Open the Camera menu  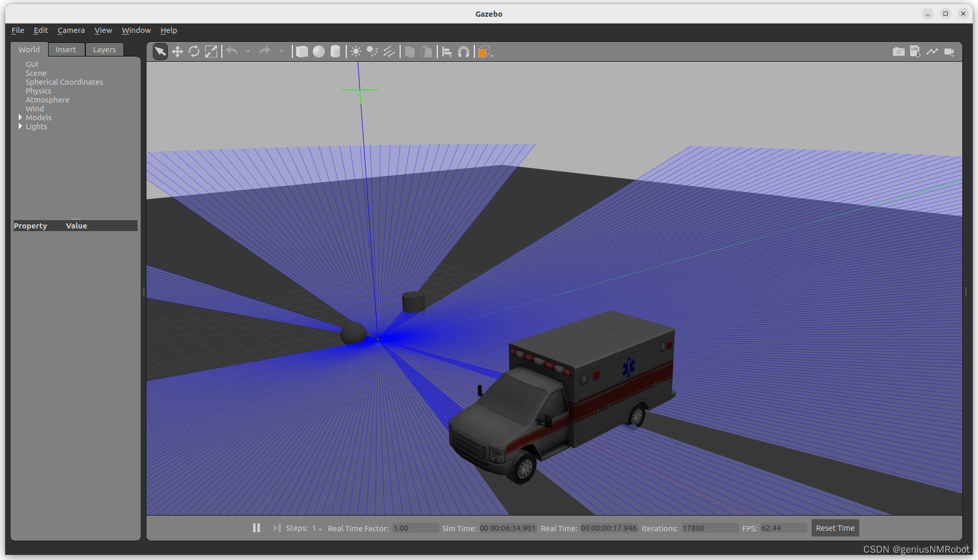[71, 30]
